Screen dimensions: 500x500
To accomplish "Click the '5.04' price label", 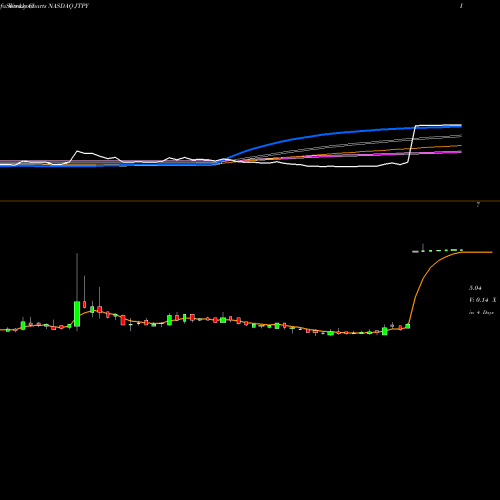I will (475, 288).
